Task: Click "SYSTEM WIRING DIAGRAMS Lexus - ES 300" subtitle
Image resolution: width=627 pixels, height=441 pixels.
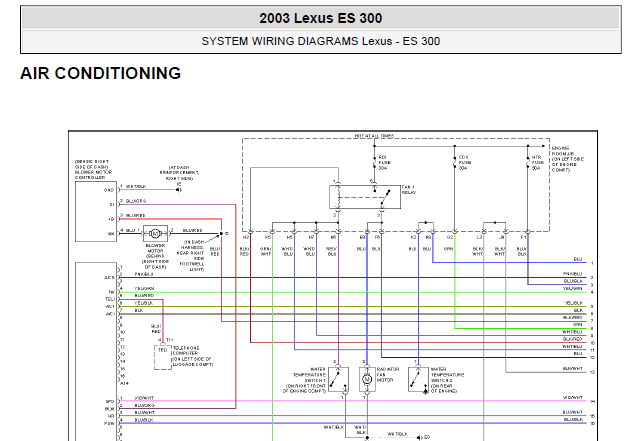Action: [321, 41]
